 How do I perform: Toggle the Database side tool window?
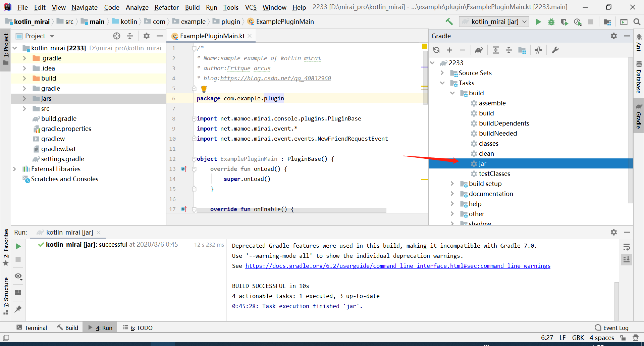click(x=639, y=77)
